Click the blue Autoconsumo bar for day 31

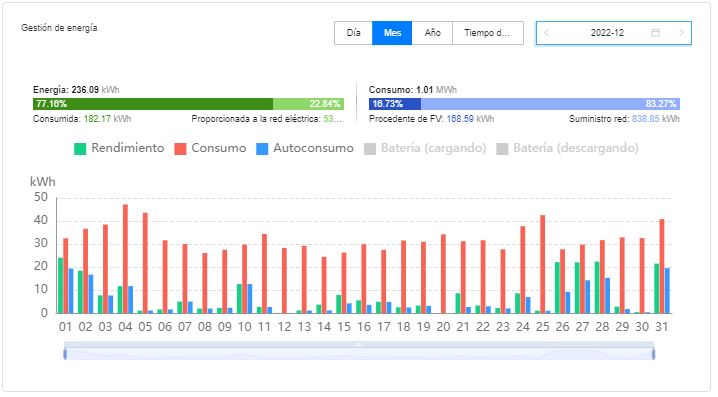click(x=667, y=291)
